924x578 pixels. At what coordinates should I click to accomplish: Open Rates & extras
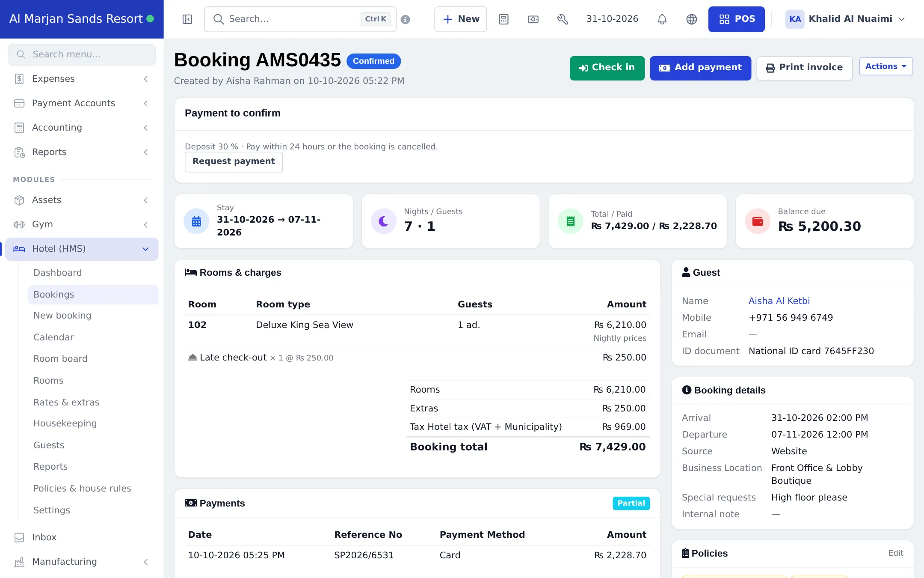(x=93, y=402)
